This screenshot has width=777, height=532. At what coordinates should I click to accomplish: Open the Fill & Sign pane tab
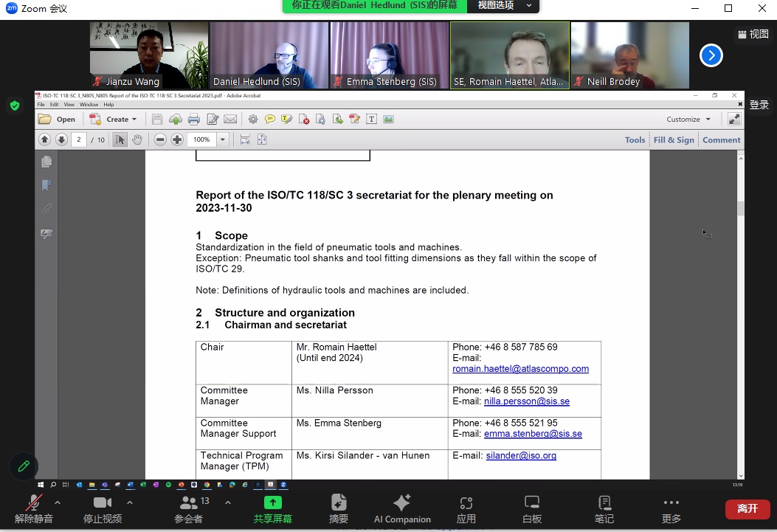674,140
